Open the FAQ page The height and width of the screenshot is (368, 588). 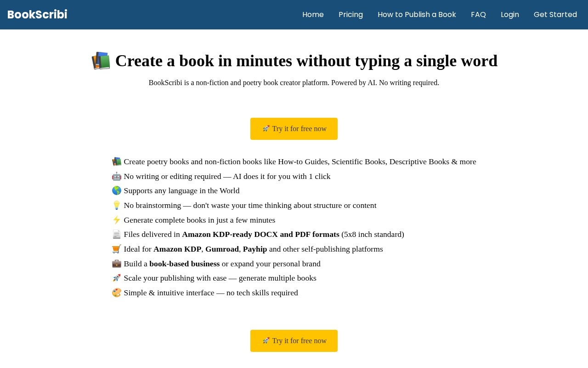(478, 15)
